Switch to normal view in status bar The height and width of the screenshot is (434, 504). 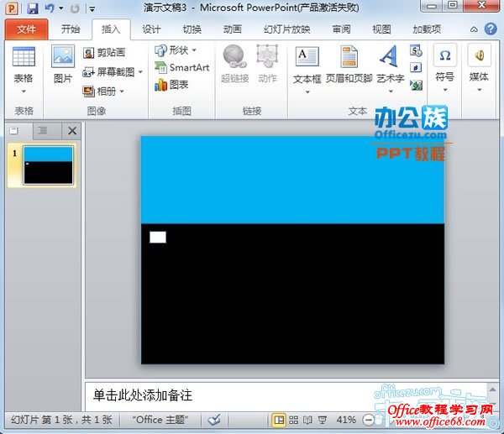279,419
